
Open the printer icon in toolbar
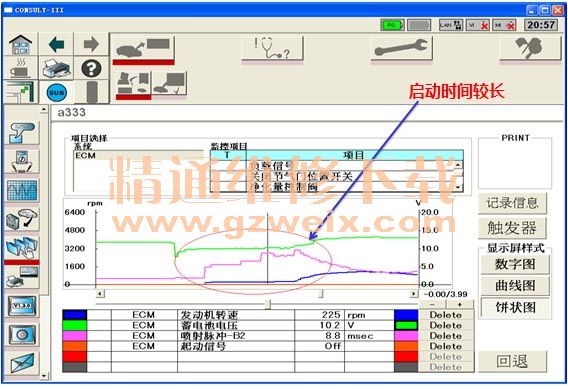[56, 68]
